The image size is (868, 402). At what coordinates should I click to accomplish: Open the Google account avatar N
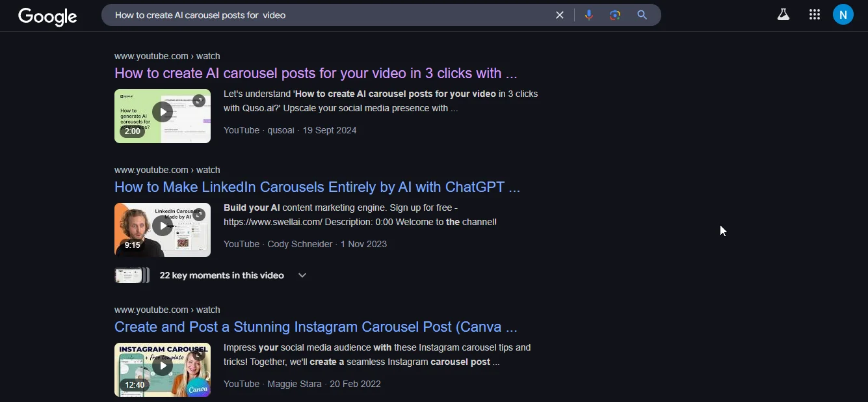pyautogui.click(x=843, y=14)
